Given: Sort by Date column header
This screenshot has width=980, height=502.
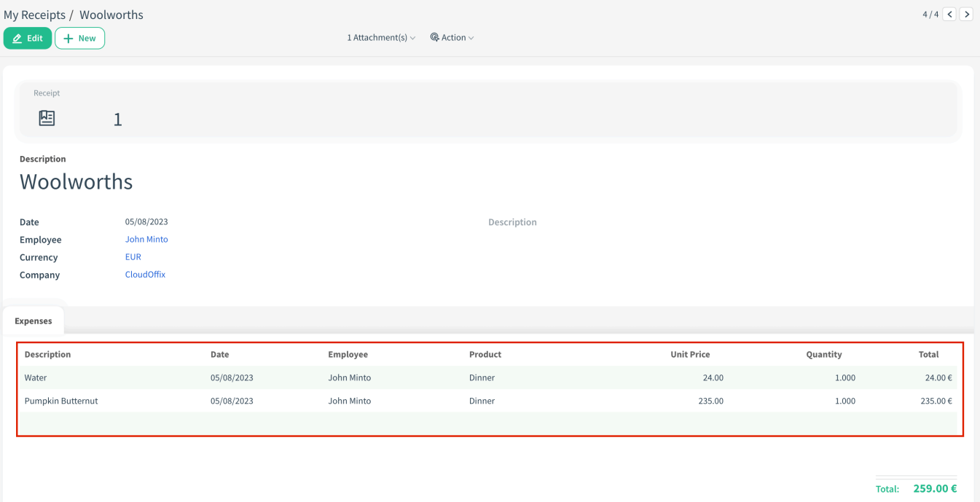Looking at the screenshot, I should pos(219,354).
